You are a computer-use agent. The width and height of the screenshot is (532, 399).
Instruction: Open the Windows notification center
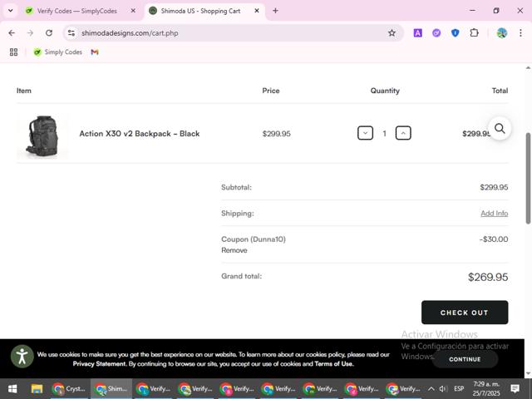(515, 389)
